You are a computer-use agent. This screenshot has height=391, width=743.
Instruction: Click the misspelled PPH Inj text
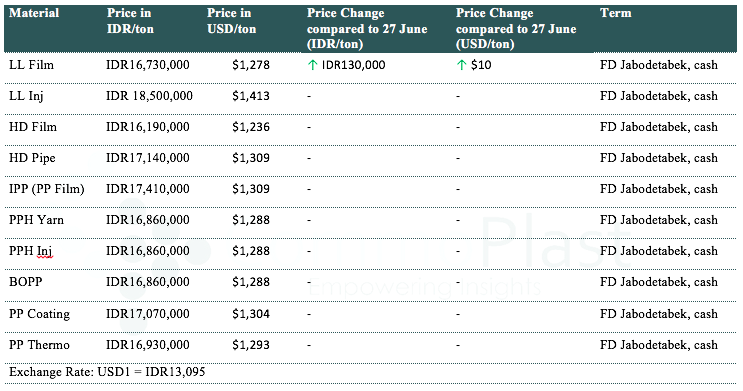[31, 251]
